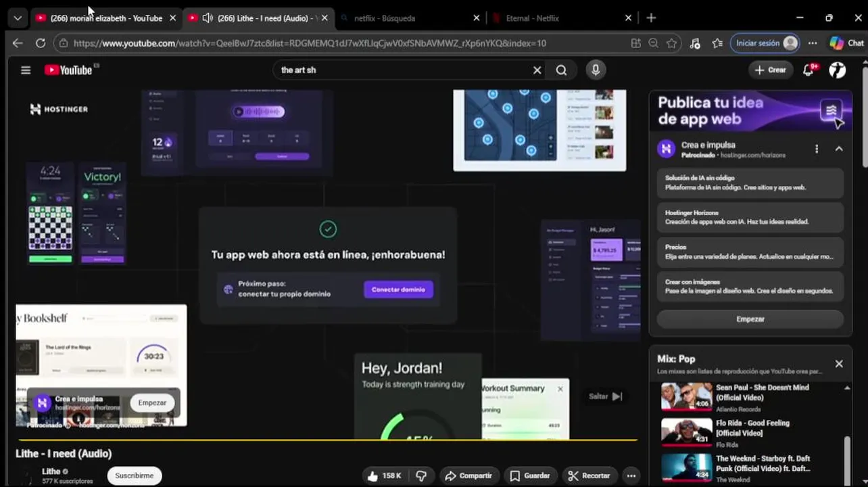Image resolution: width=868 pixels, height=487 pixels.
Task: Click the Lithe channel avatar
Action: tap(27, 476)
